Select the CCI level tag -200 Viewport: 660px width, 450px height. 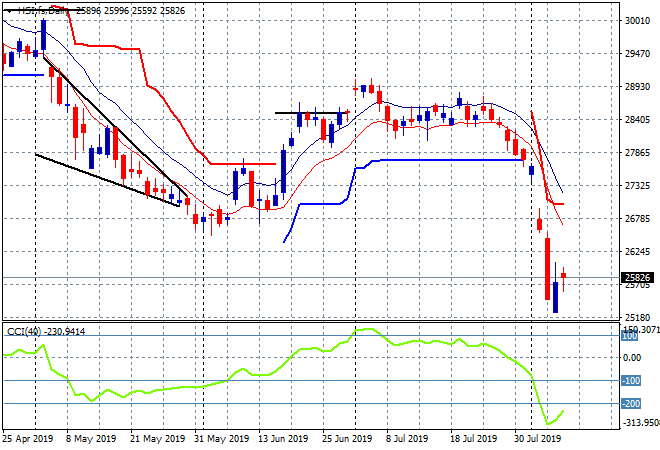coord(631,404)
